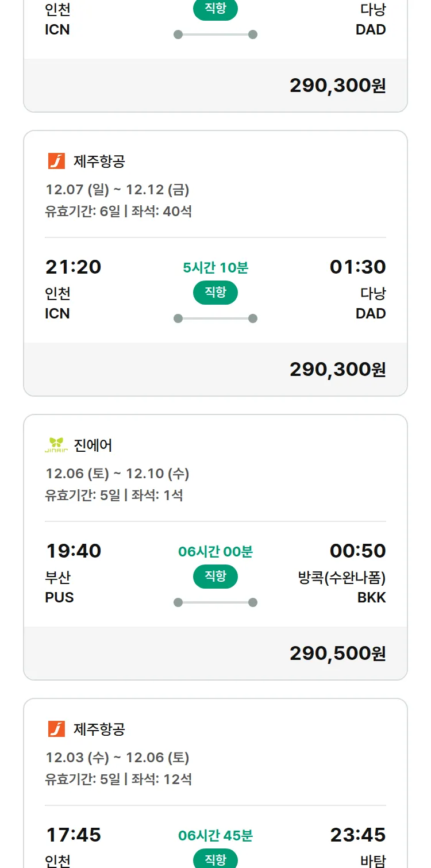Select the 290,500원 price
This screenshot has width=431, height=868.
[337, 654]
